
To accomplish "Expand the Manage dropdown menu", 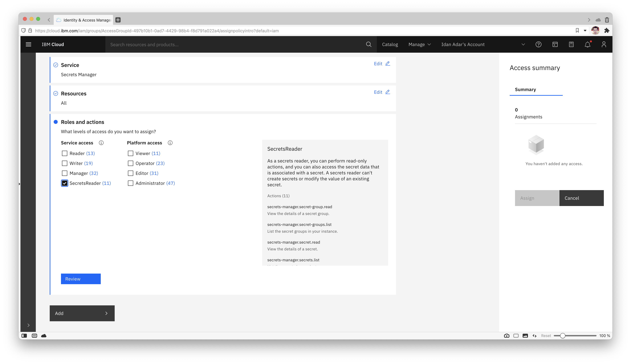I will (x=419, y=44).
